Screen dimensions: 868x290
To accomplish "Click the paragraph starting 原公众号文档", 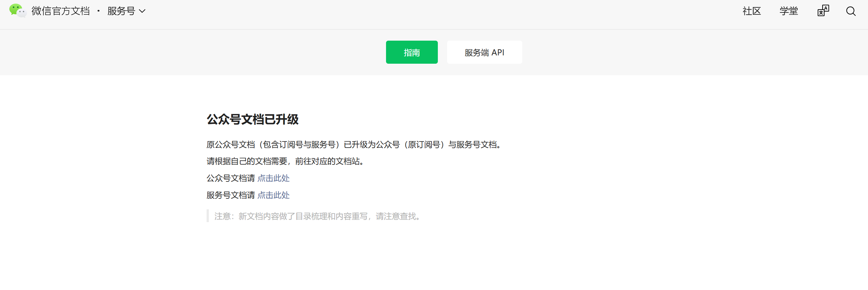I will coord(353,144).
